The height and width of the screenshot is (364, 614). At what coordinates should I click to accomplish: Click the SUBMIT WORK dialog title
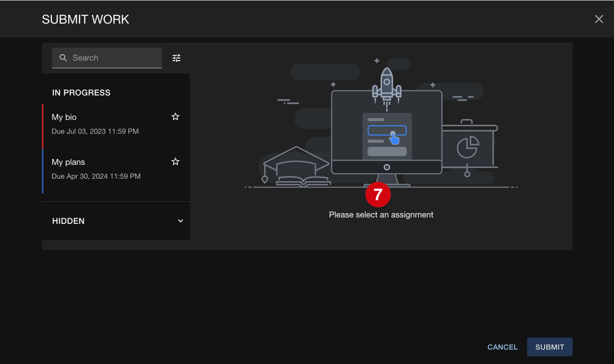(85, 20)
